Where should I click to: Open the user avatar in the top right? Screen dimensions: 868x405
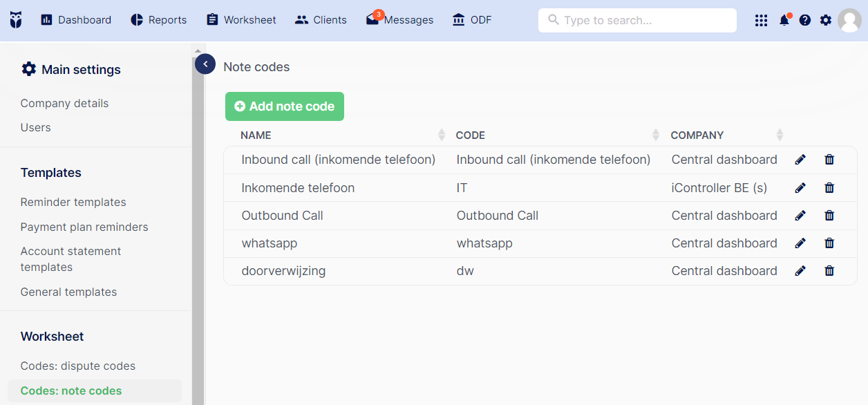tap(850, 20)
